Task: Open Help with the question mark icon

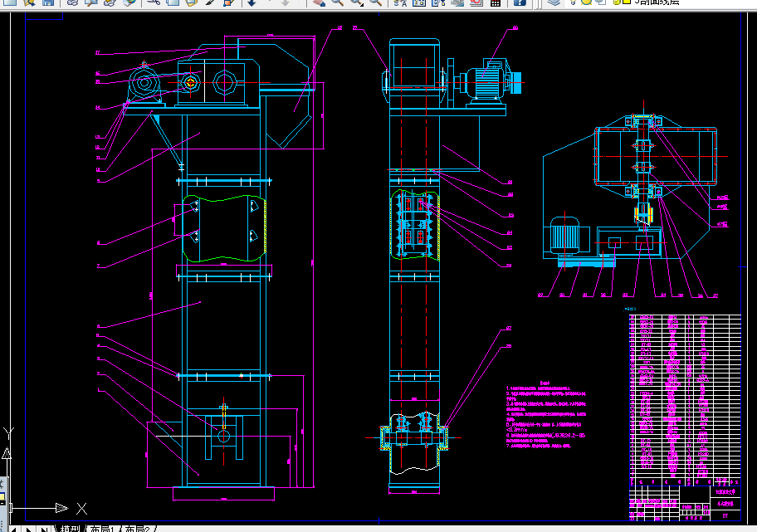Action: coord(520,2)
